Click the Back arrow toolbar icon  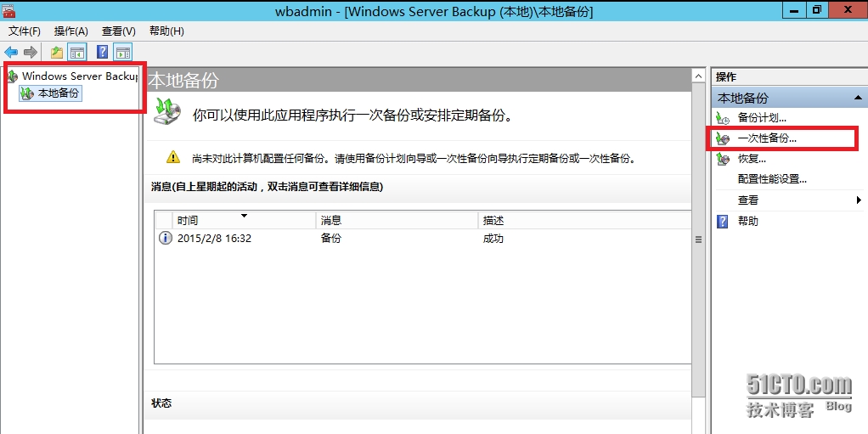11,53
